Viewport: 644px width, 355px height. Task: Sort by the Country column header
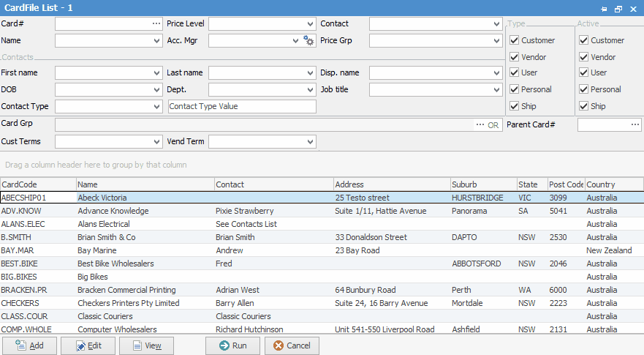[614, 184]
